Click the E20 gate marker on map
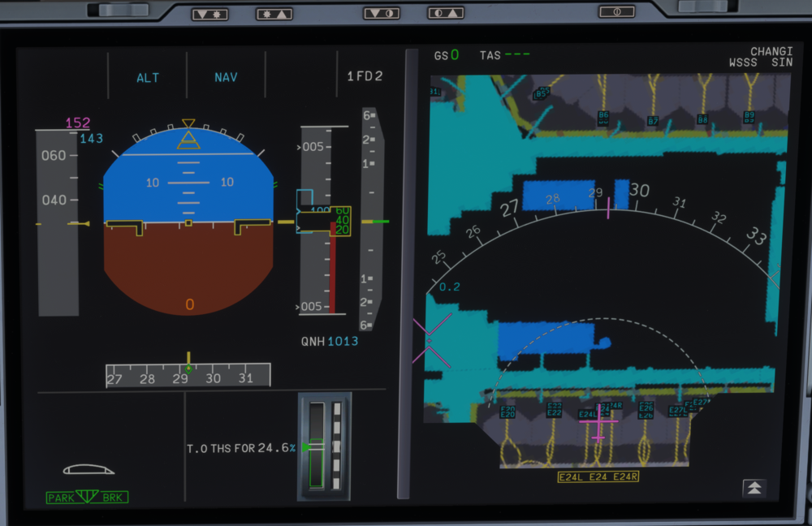 (x=508, y=412)
